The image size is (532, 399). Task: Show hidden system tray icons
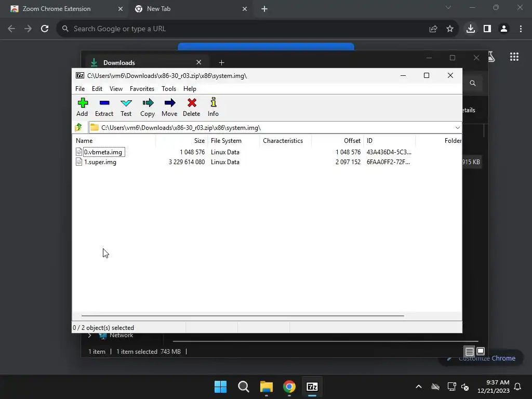pos(419,387)
